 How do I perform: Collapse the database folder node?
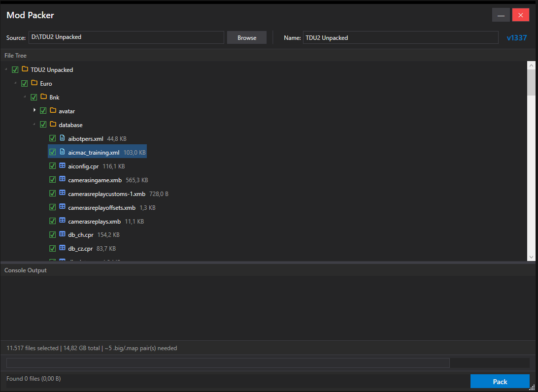[x=34, y=124]
